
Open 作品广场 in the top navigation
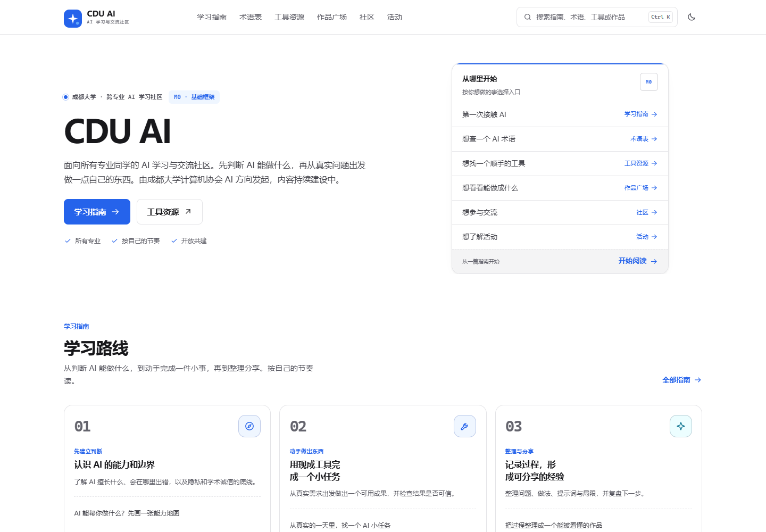click(x=332, y=17)
